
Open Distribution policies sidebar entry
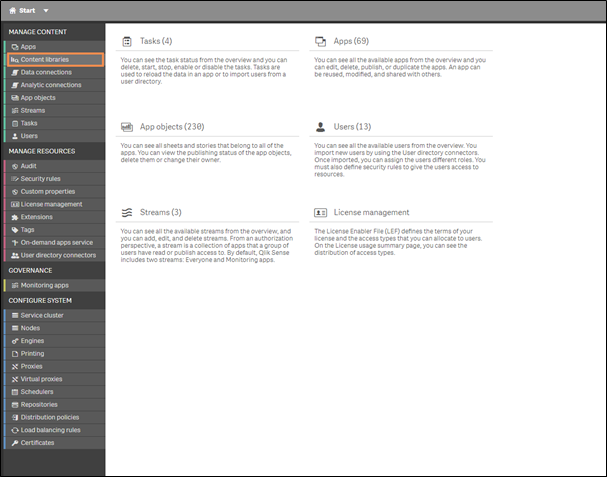(x=55, y=418)
